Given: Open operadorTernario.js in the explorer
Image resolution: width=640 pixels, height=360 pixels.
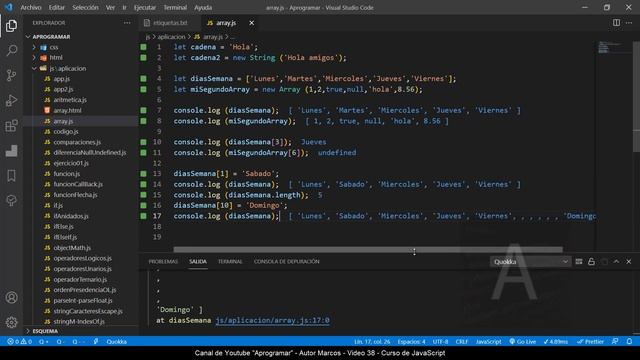Looking at the screenshot, I should coord(80,280).
